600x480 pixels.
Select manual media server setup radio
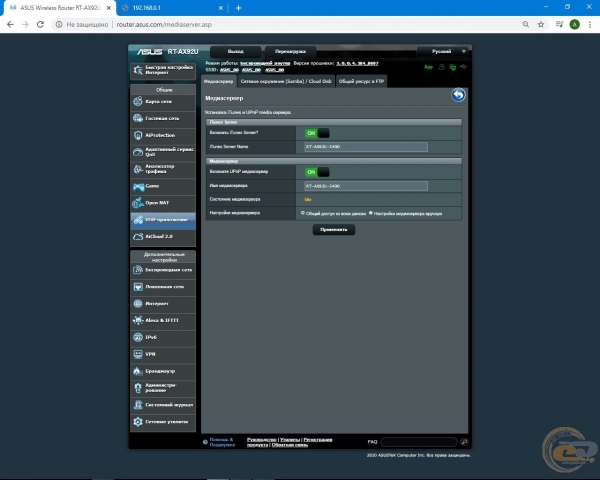pos(371,212)
